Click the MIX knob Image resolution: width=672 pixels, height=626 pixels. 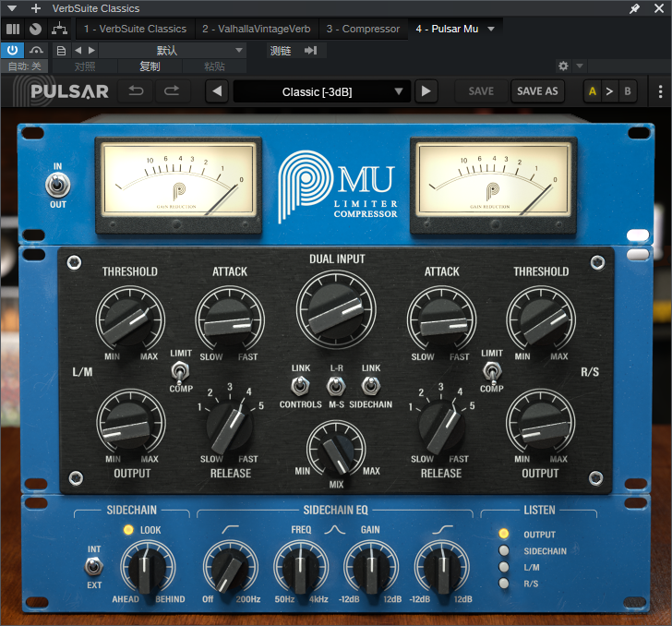point(336,449)
